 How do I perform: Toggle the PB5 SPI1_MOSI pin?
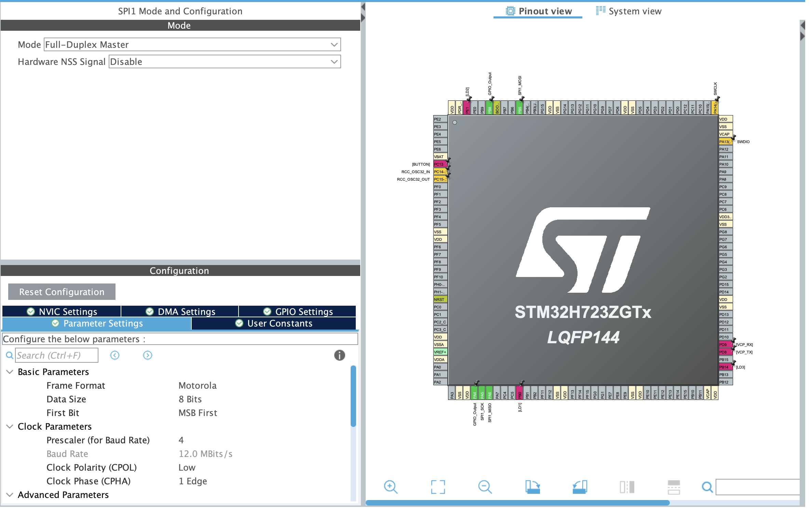point(519,108)
